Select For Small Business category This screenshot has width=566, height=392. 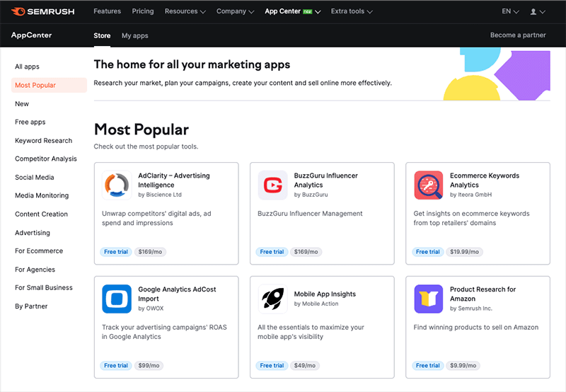tap(44, 288)
